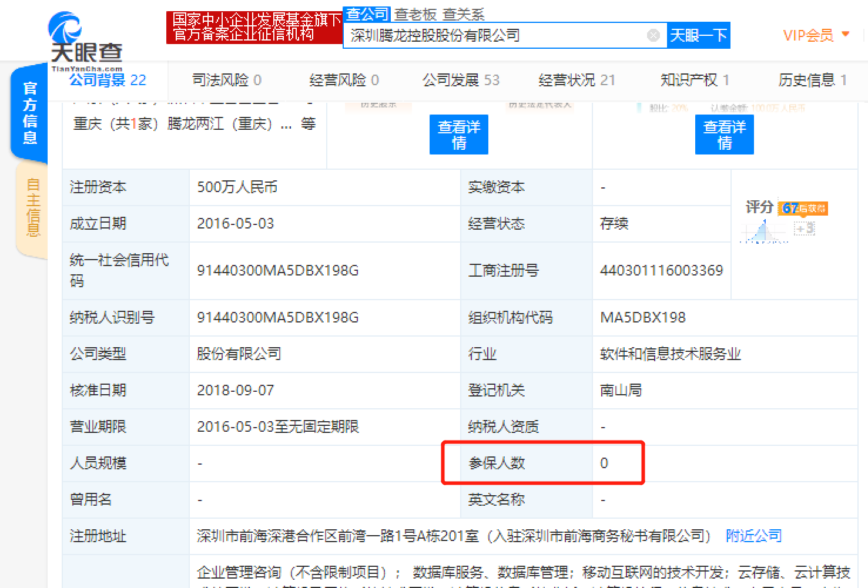Click the 核准日期 label

pyautogui.click(x=98, y=390)
